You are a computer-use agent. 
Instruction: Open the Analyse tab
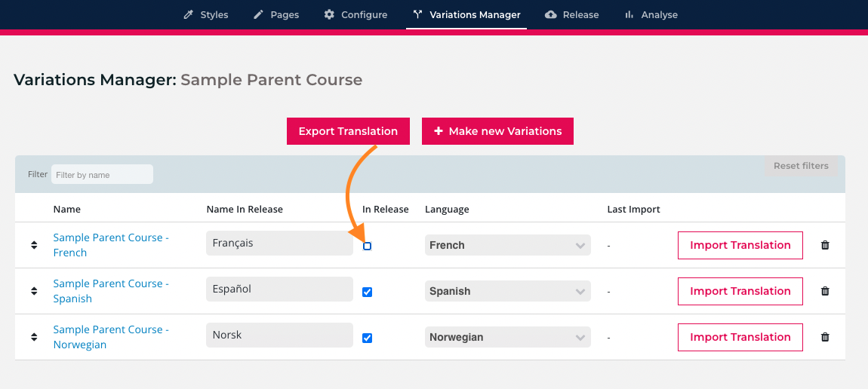tap(651, 15)
